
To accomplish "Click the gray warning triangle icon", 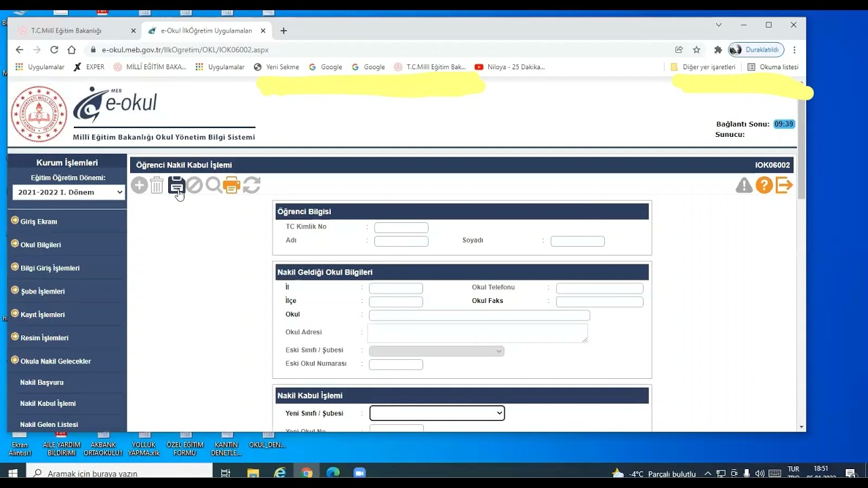I will (x=745, y=185).
